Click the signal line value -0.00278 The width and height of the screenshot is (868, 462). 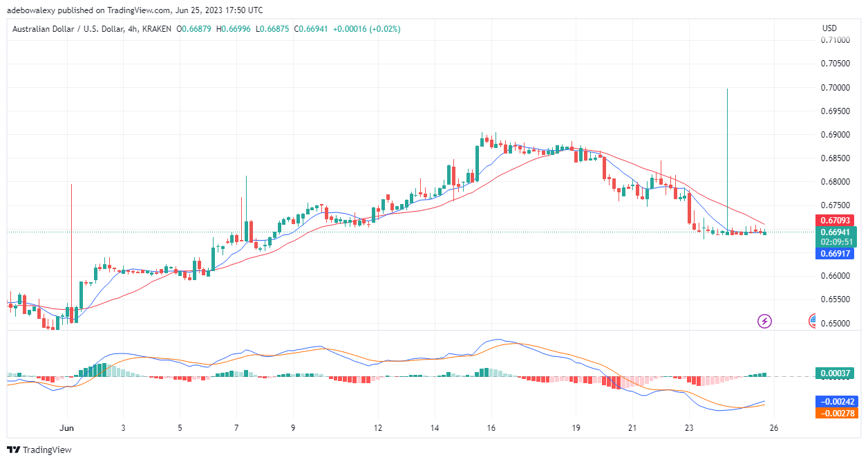coord(837,413)
